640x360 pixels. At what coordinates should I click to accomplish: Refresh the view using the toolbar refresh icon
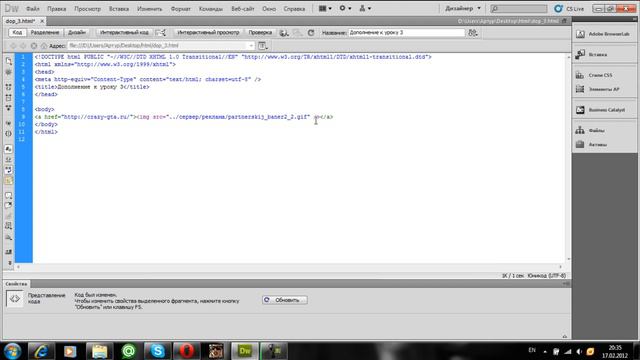click(x=311, y=32)
